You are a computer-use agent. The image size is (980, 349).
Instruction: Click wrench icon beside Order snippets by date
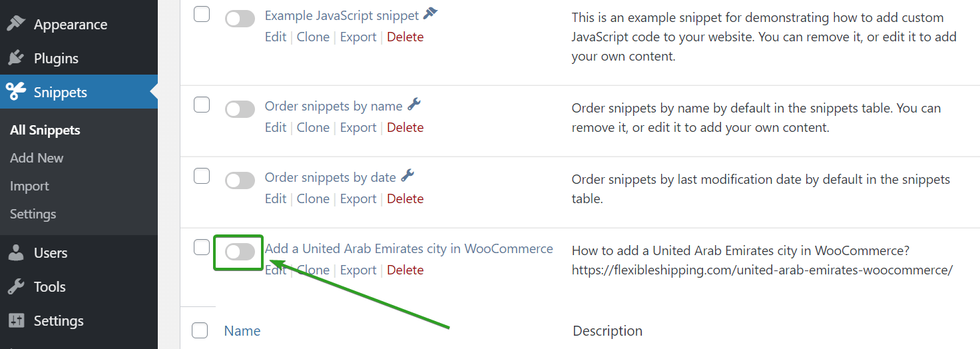pos(407,176)
